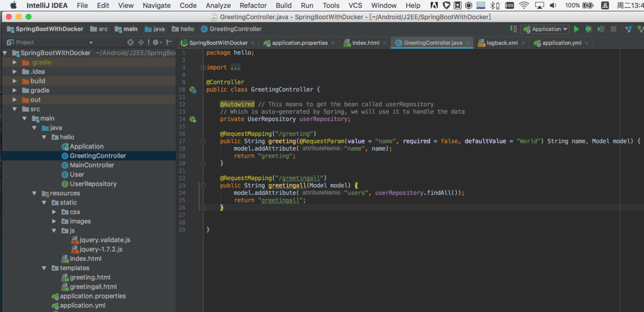Open the File menu
Viewport: 644px width, 312px height.
(x=82, y=6)
